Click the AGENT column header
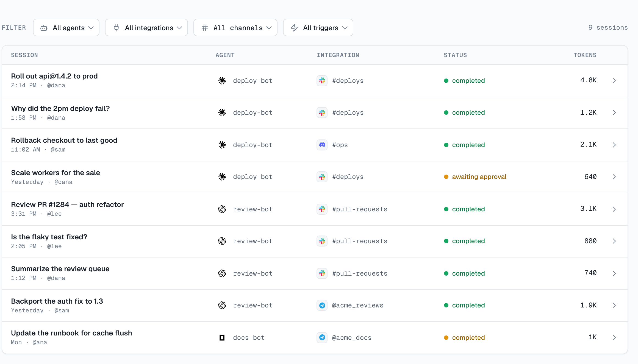This screenshot has width=638, height=364. click(x=225, y=55)
